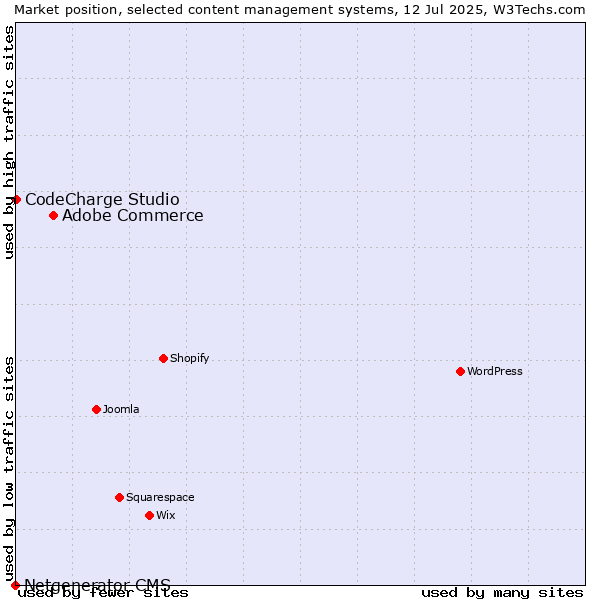Click the 'used by fewer sites' axis label
Image resolution: width=600 pixels, height=600 pixels.
click(103, 593)
